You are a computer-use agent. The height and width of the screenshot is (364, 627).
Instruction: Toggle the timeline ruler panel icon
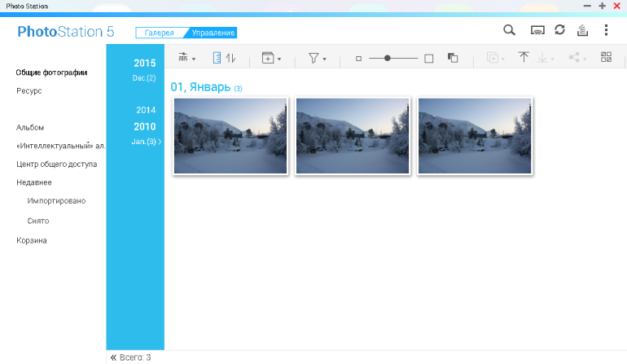click(x=217, y=58)
